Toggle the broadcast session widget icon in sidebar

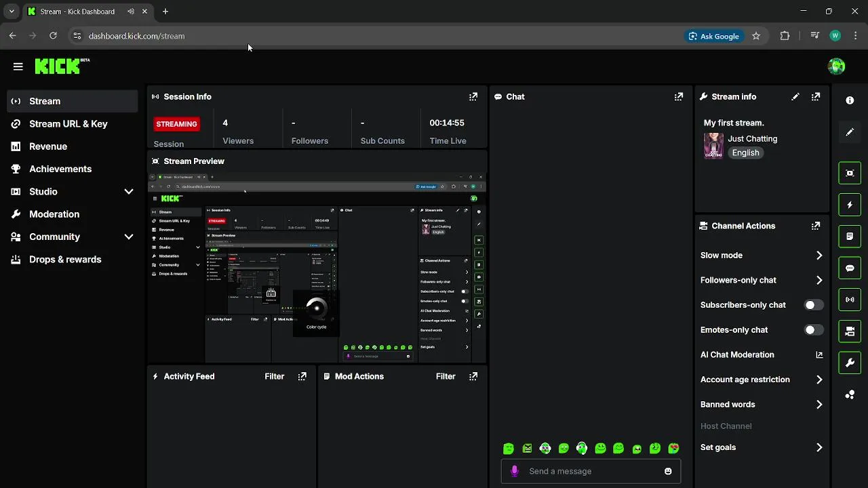[x=850, y=300]
